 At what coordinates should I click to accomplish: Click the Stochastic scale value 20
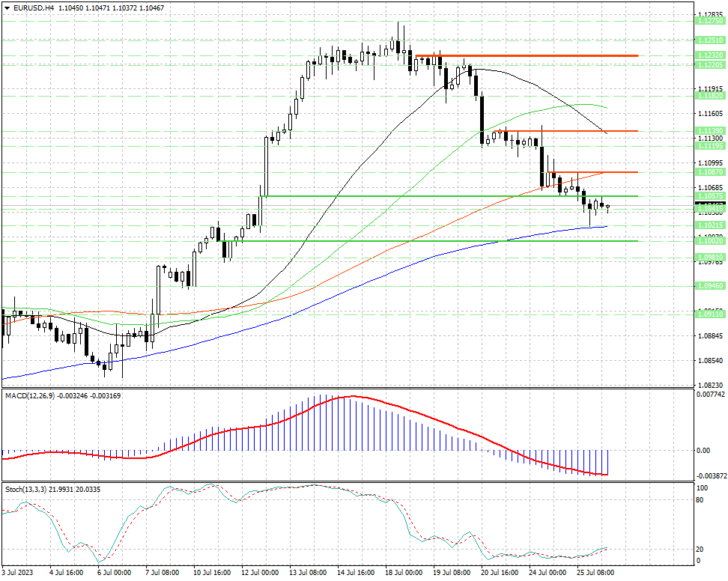[700, 549]
